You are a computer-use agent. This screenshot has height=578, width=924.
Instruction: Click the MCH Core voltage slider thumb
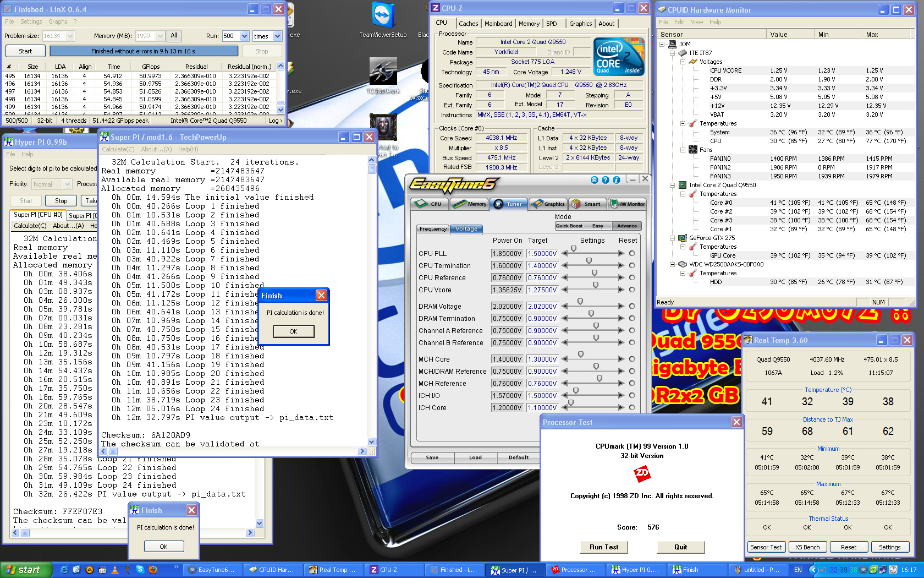581,355
